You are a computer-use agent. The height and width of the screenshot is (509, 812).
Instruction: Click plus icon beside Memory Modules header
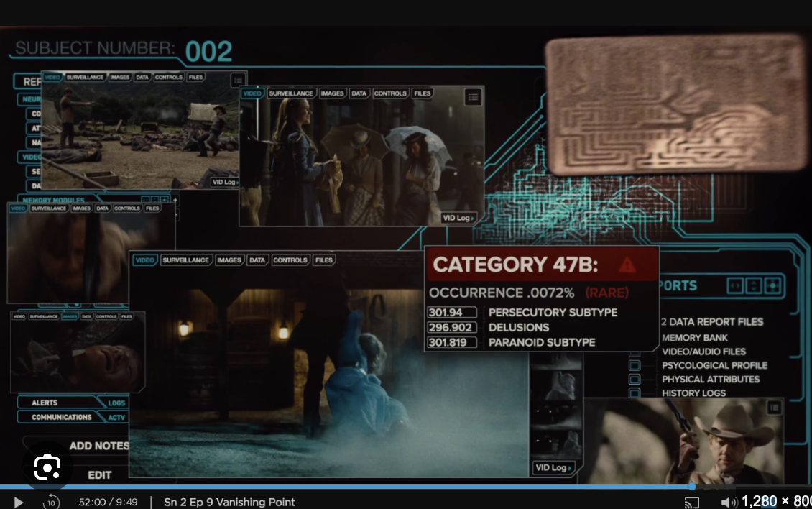coord(175,200)
